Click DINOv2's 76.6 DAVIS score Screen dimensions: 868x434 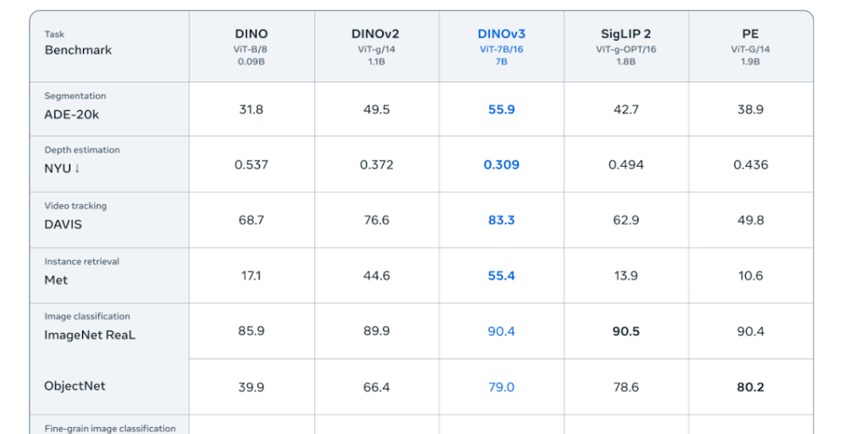click(x=376, y=220)
